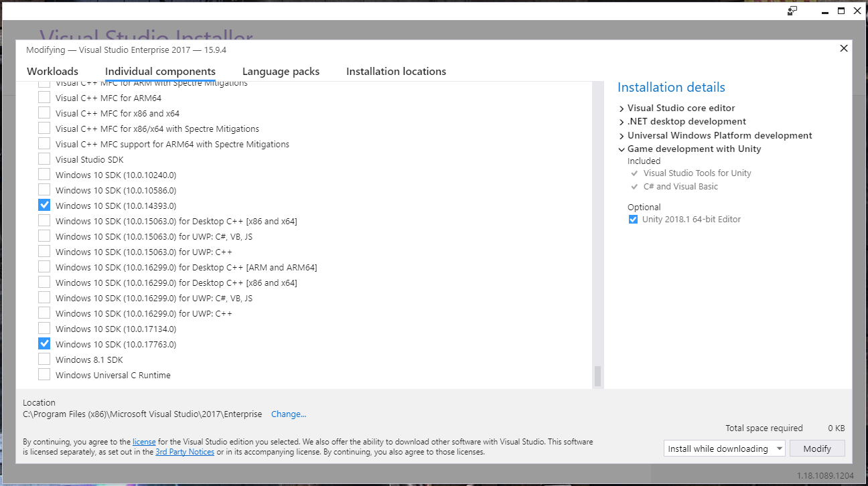This screenshot has height=486, width=868.
Task: Check Visual C++ MFC for x86 and x64
Action: point(44,113)
